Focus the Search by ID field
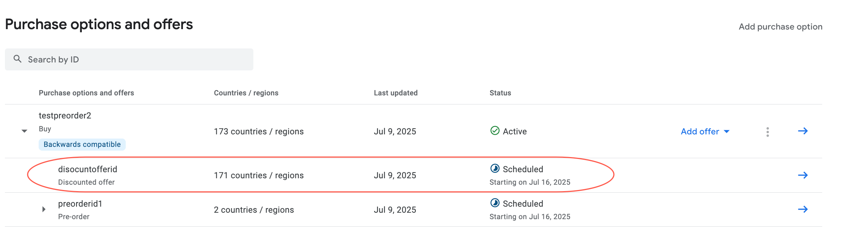This screenshot has height=243, width=868. (x=129, y=59)
